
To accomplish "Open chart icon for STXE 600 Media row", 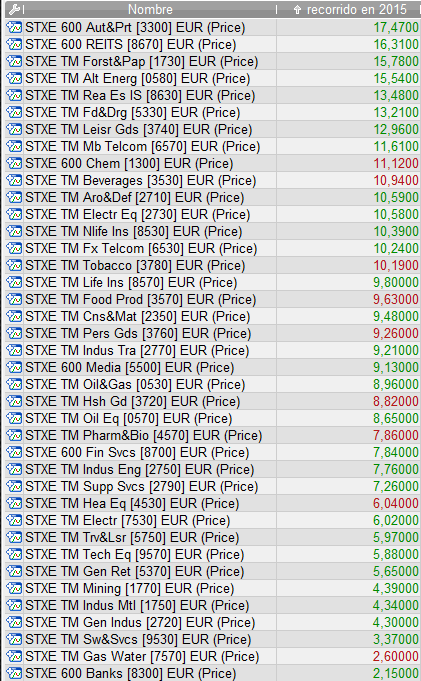I will pos(14,368).
